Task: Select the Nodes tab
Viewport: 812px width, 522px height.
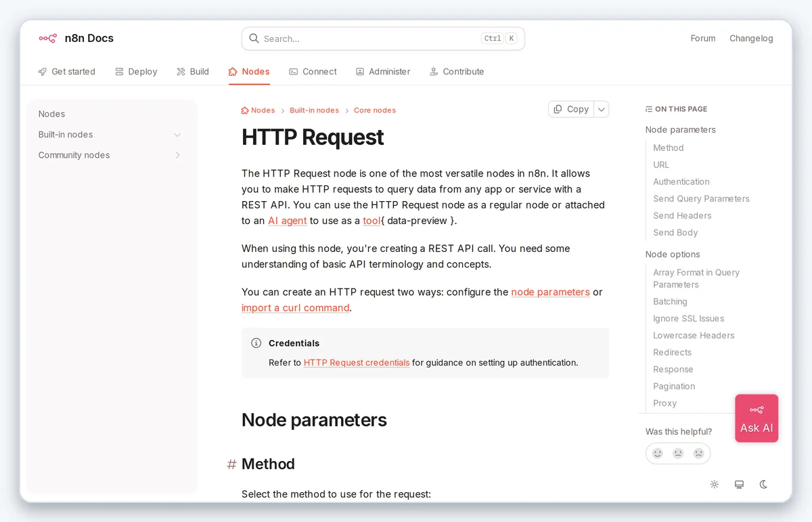Action: tap(249, 72)
